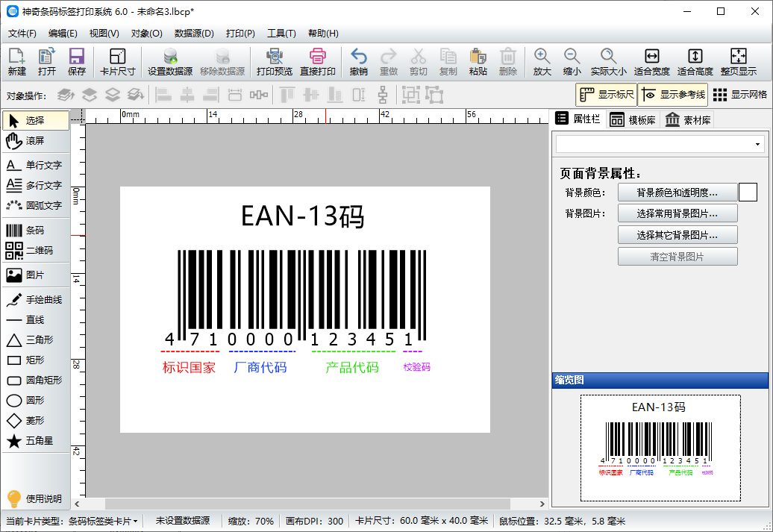Pick the 二维码 QR code tool
Image resolution: width=773 pixels, height=532 pixels.
(35, 251)
